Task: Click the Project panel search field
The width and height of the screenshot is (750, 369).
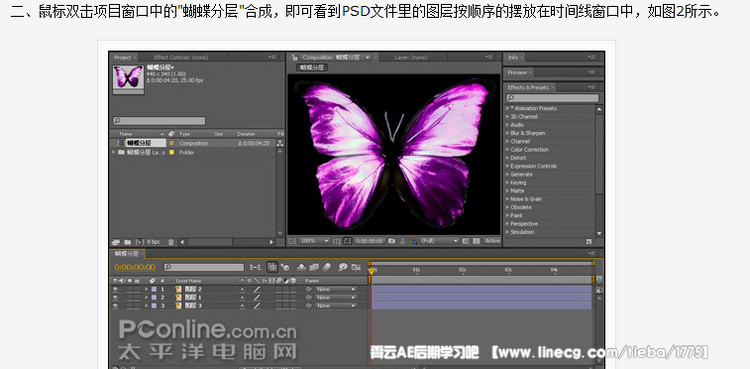Action: click(159, 121)
